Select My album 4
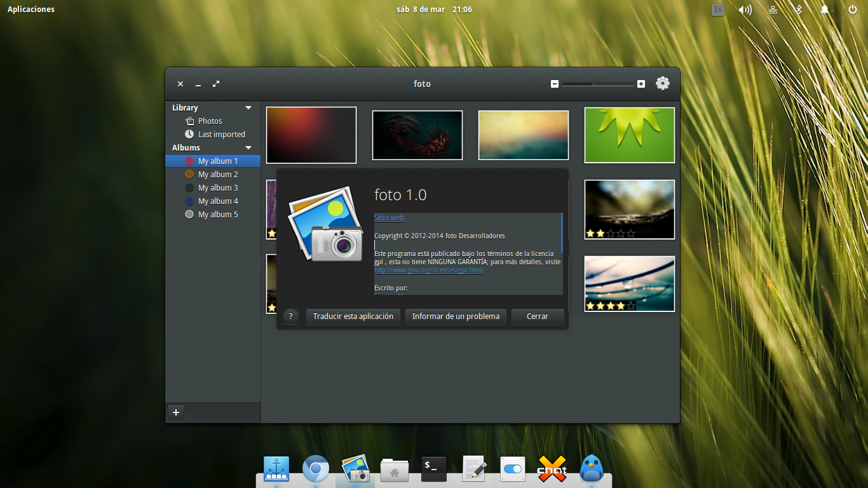868x488 pixels. (213, 201)
